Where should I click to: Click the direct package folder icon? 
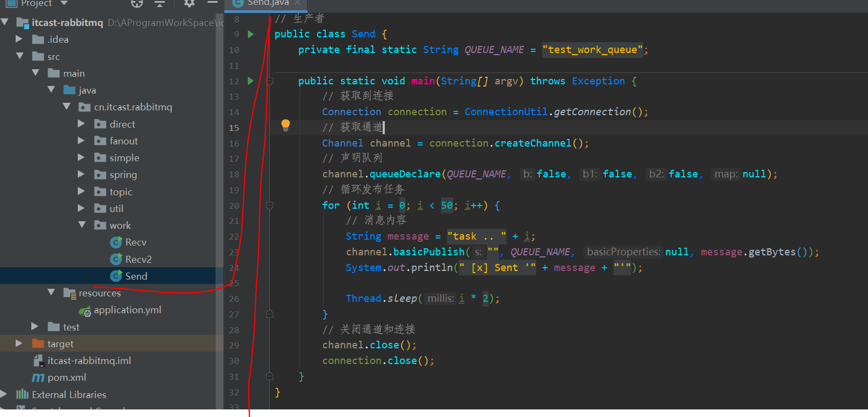pos(100,124)
